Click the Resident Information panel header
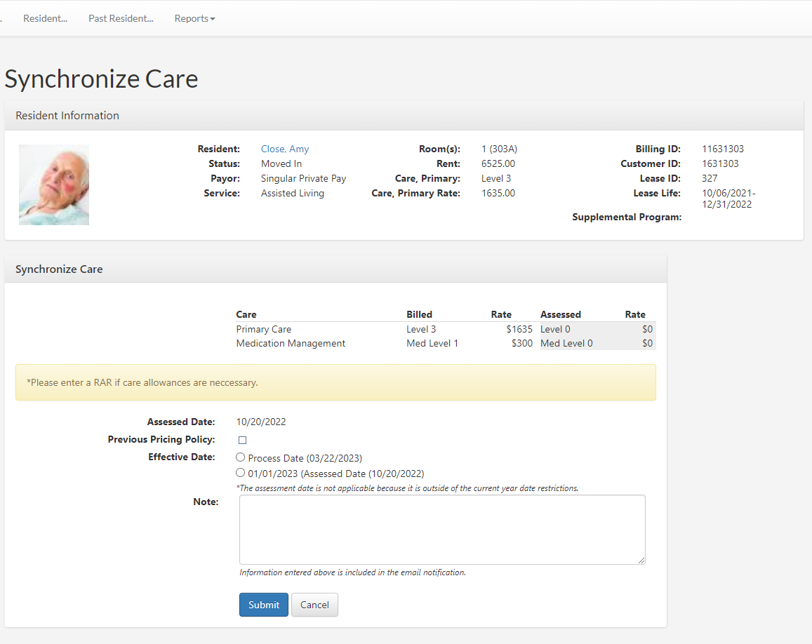The width and height of the screenshot is (812, 644). coord(67,115)
